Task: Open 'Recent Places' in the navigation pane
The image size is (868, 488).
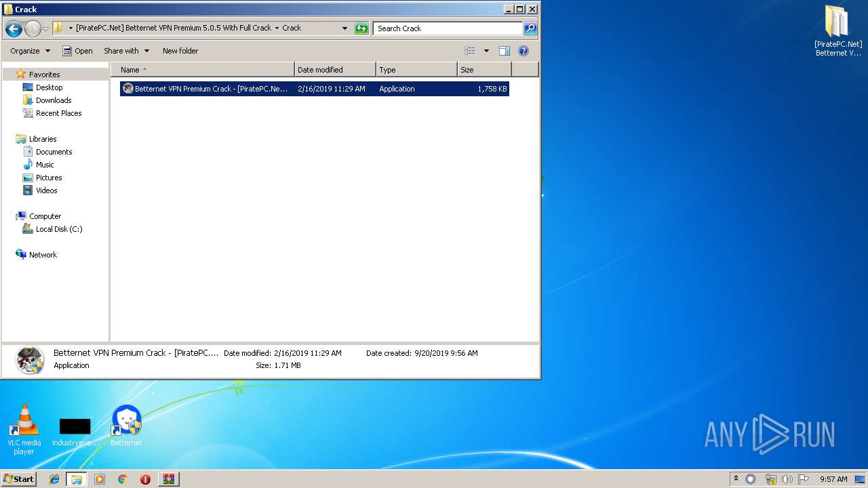Action: click(58, 113)
